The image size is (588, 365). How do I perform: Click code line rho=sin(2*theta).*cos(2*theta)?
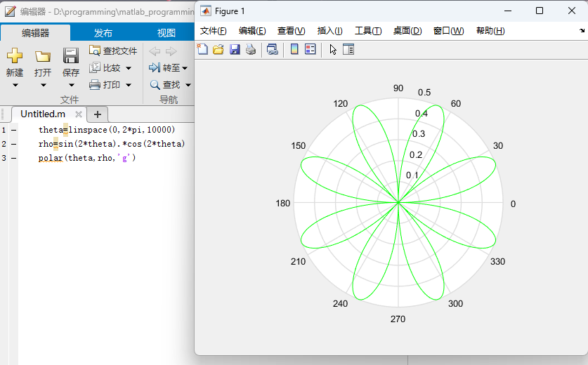112,143
